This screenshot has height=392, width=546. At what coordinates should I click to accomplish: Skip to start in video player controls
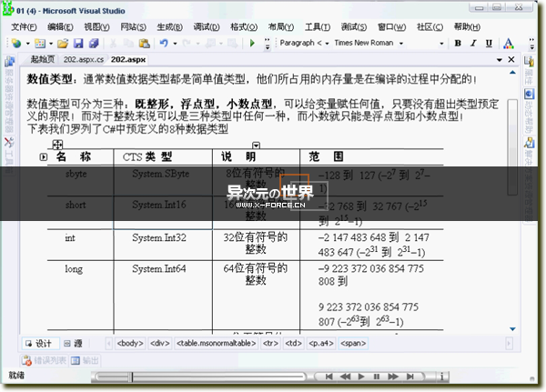(x=329, y=377)
